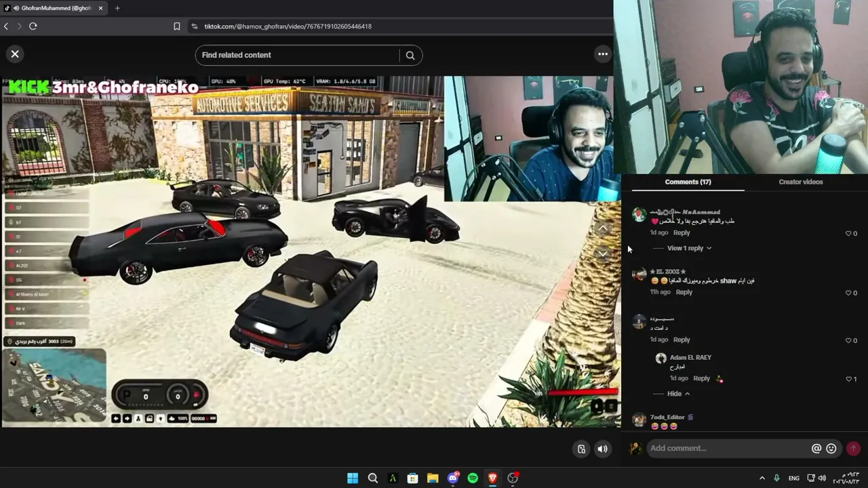
Task: Reply to Adam EL RAEY's comment
Action: point(701,378)
